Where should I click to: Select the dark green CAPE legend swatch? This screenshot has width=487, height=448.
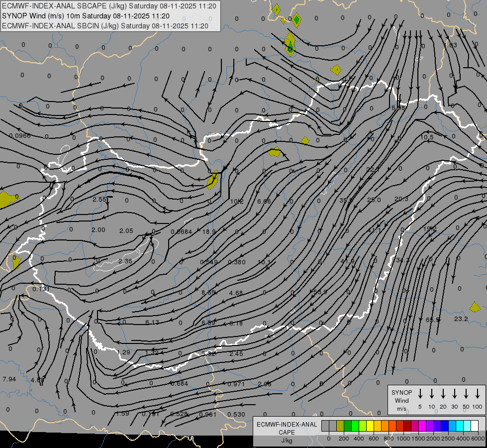click(348, 426)
